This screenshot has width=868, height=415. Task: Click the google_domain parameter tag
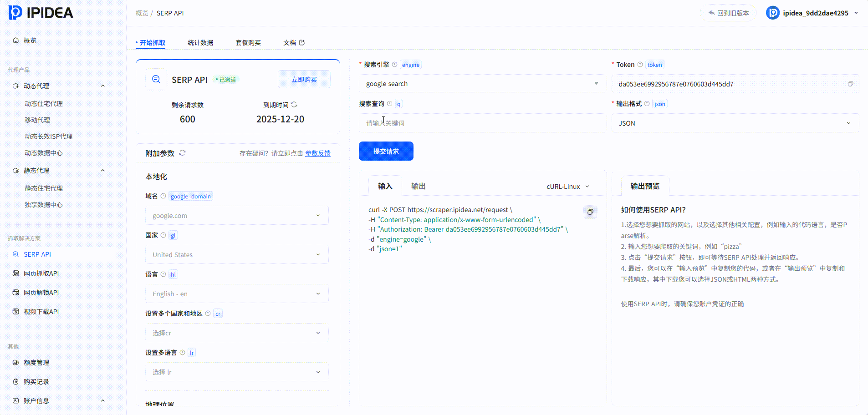pos(191,196)
